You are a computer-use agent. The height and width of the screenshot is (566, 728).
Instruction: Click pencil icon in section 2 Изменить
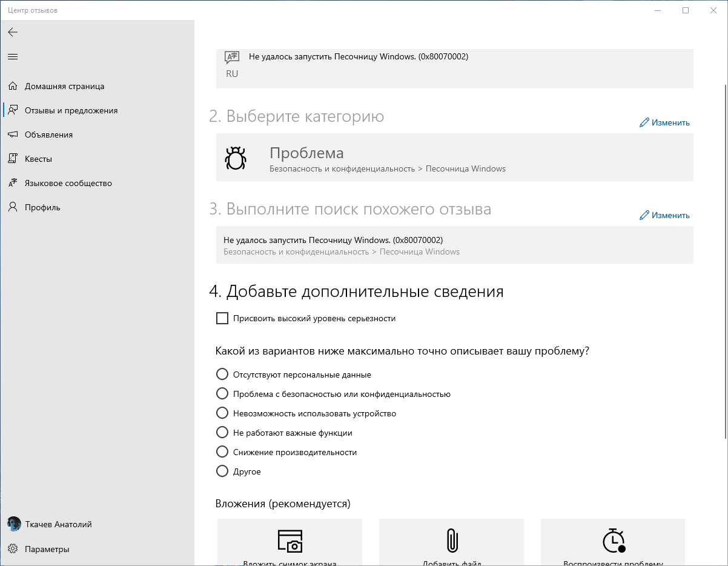tap(644, 122)
